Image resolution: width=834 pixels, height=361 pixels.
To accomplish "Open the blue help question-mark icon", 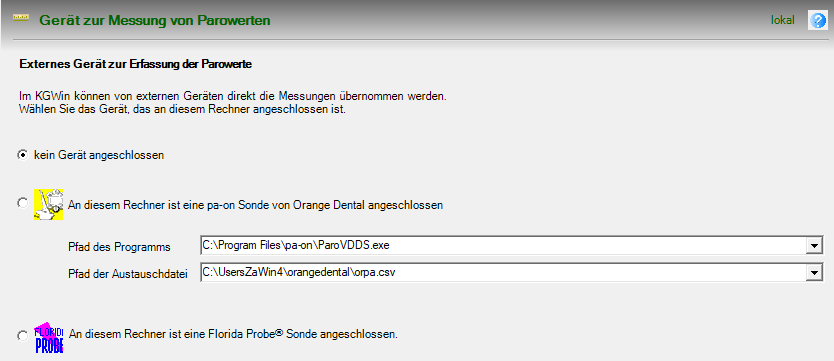I will tap(818, 20).
